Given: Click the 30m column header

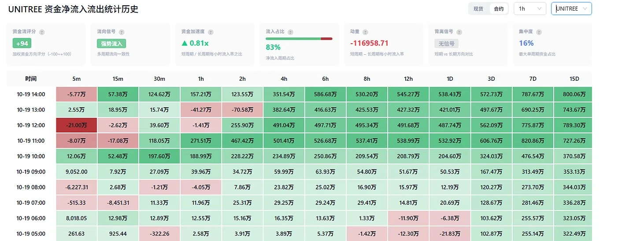Looking at the screenshot, I should coord(159,79).
